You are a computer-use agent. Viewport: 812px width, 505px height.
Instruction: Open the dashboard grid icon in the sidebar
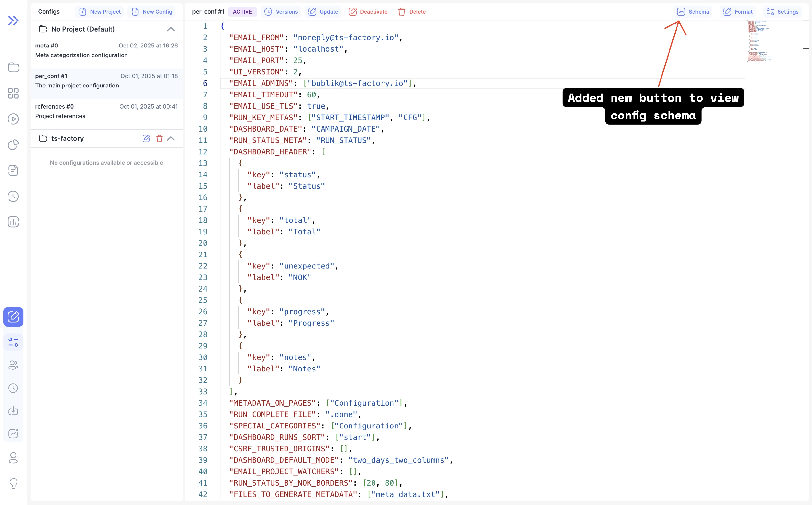(x=14, y=94)
